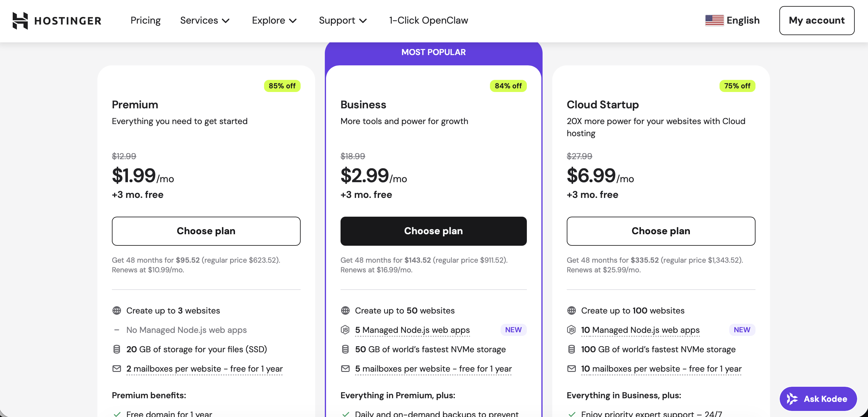Click the Hostinger logo icon
Image resolution: width=868 pixels, height=417 pixels.
20,21
